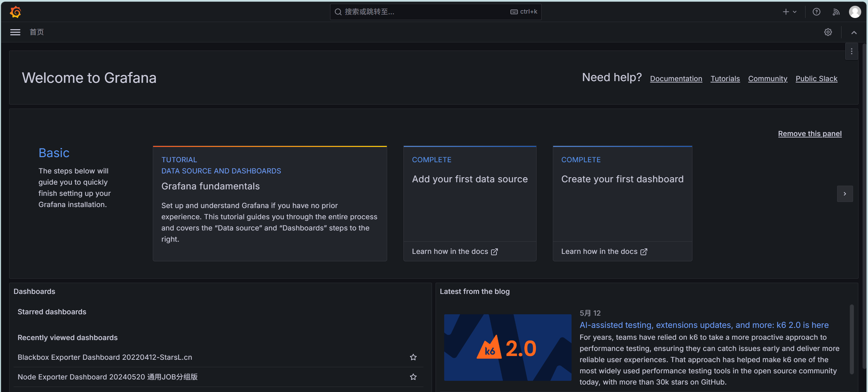The image size is (868, 392).
Task: Go to 首页 breadcrumb
Action: 37,32
